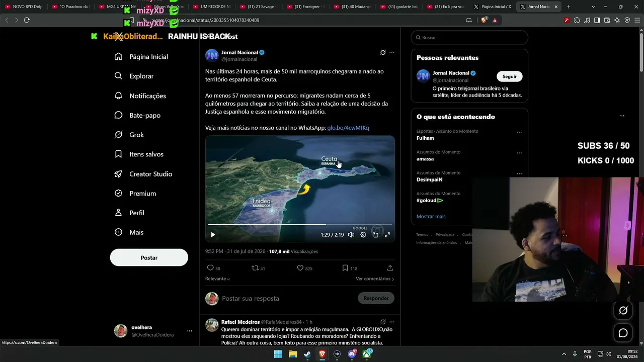The image size is (644, 362).
Task: Click the Responder button
Action: click(376, 298)
